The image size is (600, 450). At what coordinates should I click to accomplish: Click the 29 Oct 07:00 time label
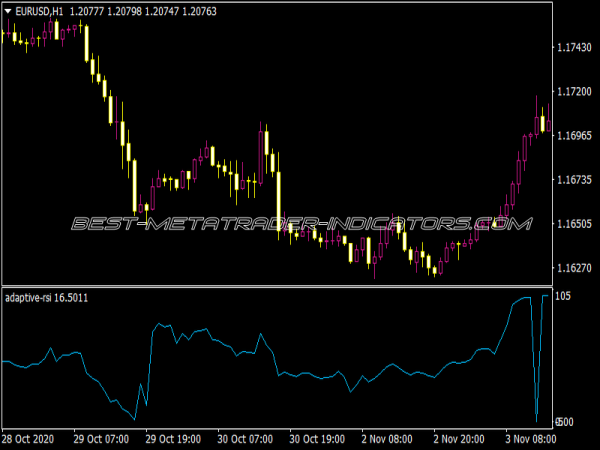pyautogui.click(x=101, y=439)
